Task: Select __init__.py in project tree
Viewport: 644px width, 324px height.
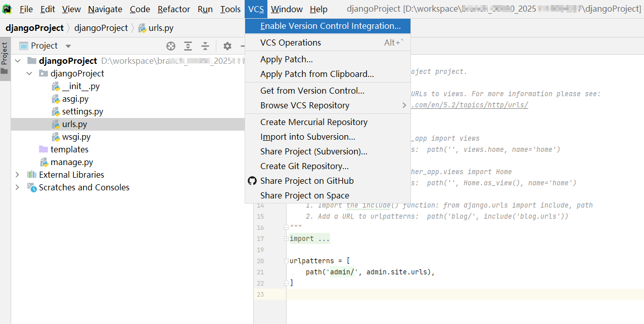Action: (81, 86)
